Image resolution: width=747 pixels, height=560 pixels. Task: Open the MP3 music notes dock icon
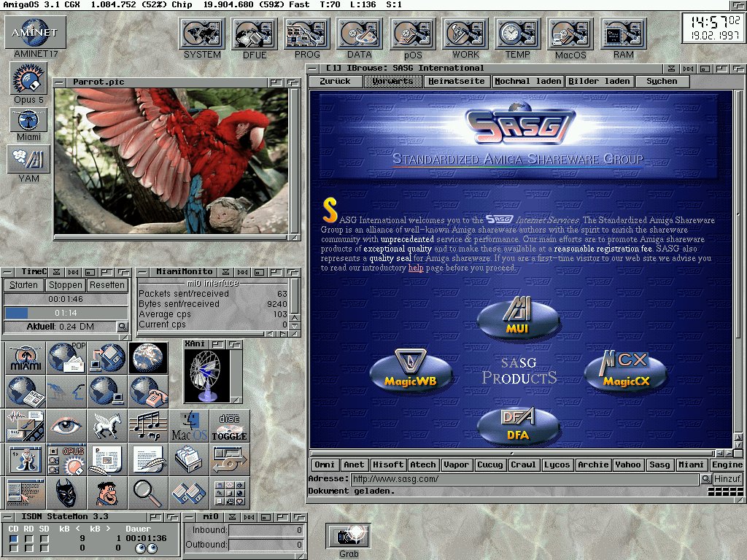click(x=147, y=424)
